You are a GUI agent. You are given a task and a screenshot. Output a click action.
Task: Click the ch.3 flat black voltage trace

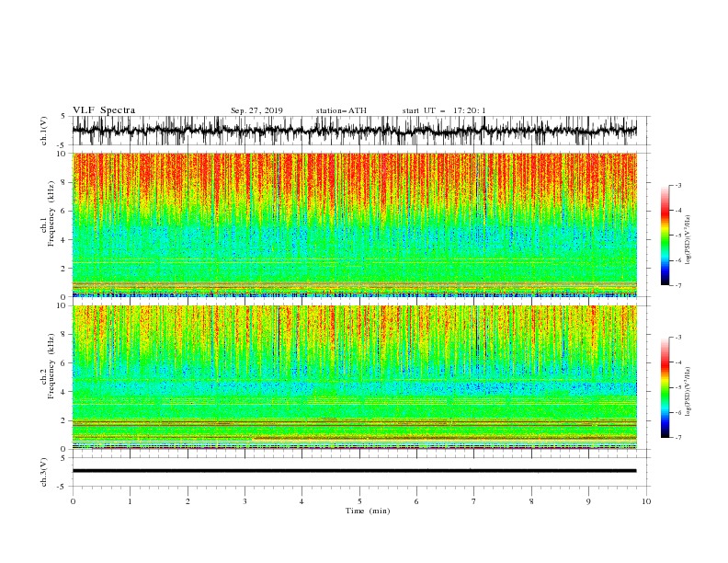point(354,471)
